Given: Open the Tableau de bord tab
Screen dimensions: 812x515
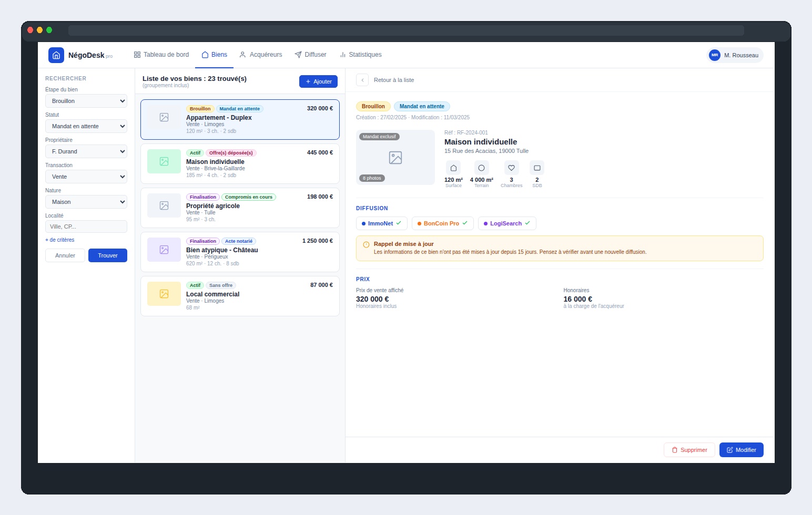Looking at the screenshot, I should [161, 55].
